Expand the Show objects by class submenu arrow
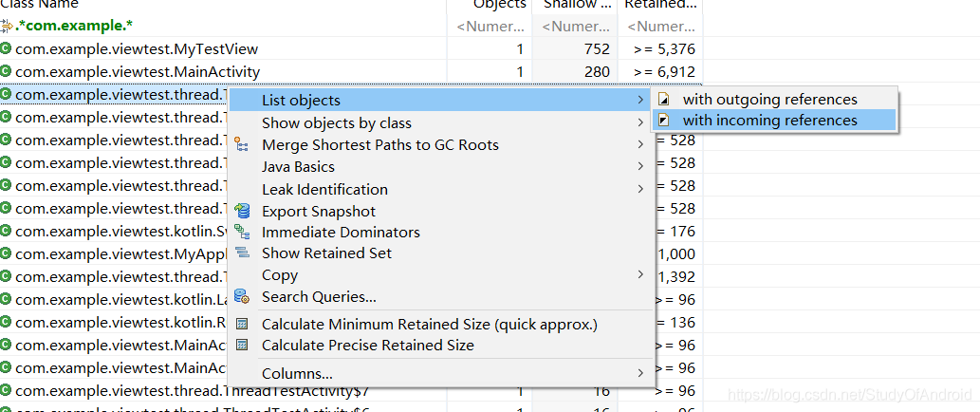The height and width of the screenshot is (412, 980). click(x=641, y=123)
